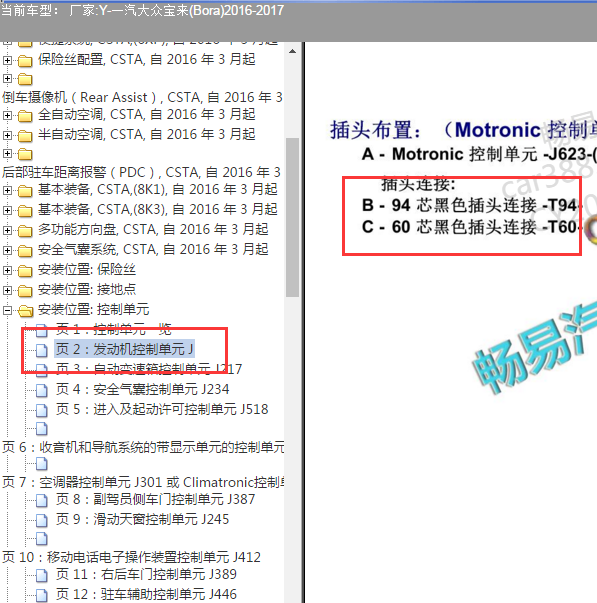
Task: Click the folder icon of 半自动空调
Action: pyautogui.click(x=25, y=136)
